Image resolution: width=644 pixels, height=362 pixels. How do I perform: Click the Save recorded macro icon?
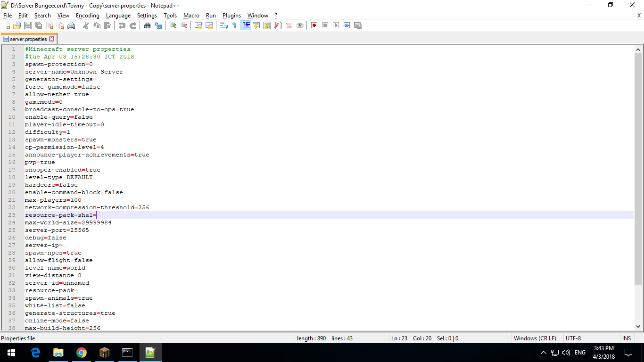click(358, 25)
